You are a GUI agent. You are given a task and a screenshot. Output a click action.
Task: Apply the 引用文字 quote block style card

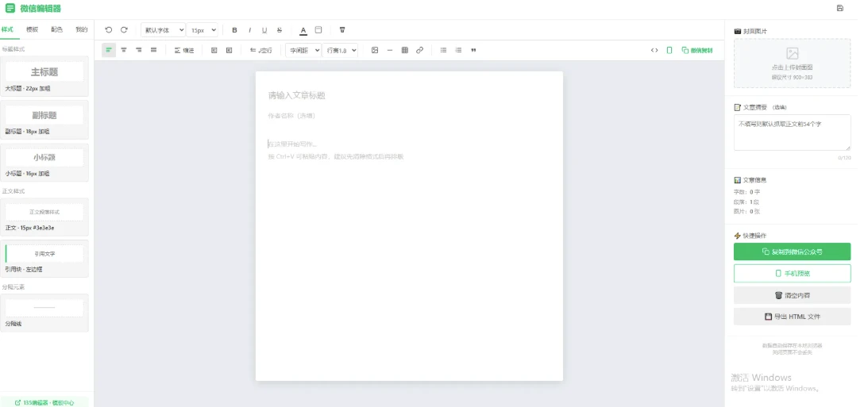[44, 259]
